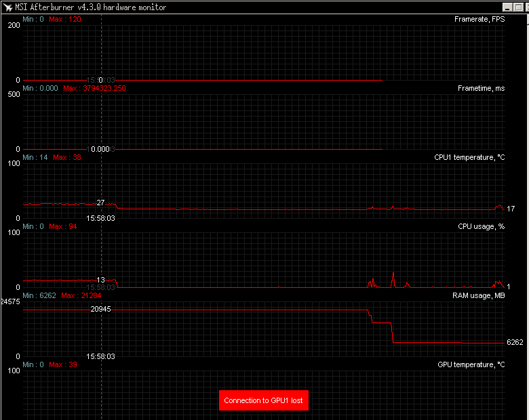Click the 'Min : 14' CPU1 temperature value
529x420 pixels.
(x=35, y=157)
